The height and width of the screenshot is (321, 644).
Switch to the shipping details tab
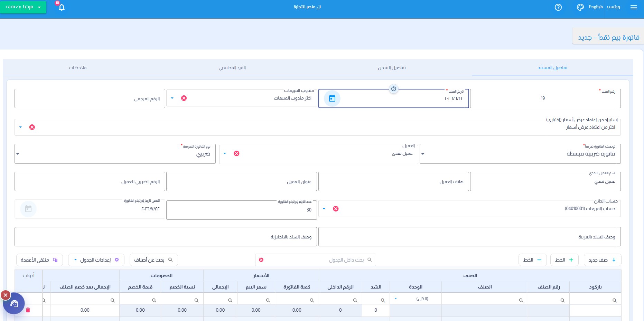392,68
